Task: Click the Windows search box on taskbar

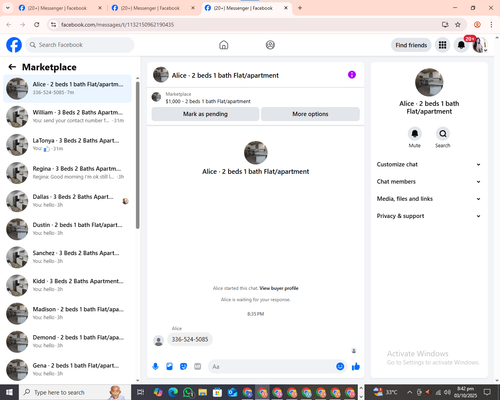Action: (x=75, y=392)
